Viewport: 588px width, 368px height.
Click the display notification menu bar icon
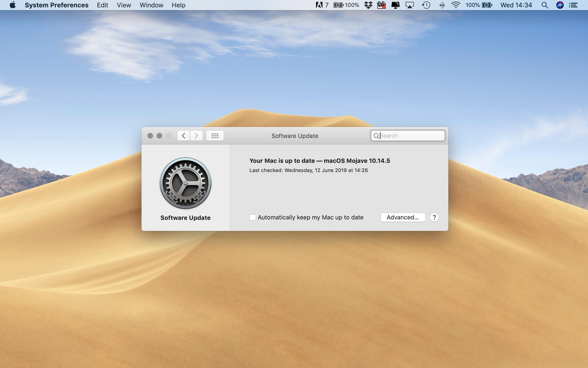(x=396, y=5)
